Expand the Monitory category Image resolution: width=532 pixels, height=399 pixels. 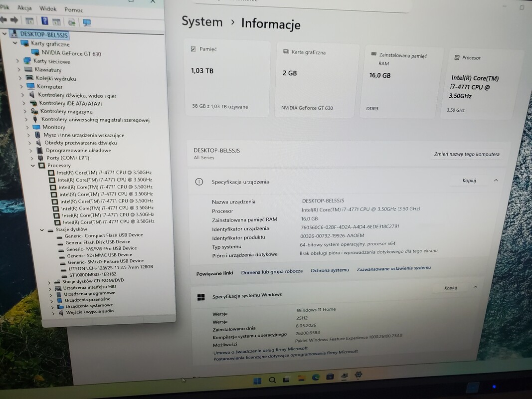pyautogui.click(x=27, y=127)
